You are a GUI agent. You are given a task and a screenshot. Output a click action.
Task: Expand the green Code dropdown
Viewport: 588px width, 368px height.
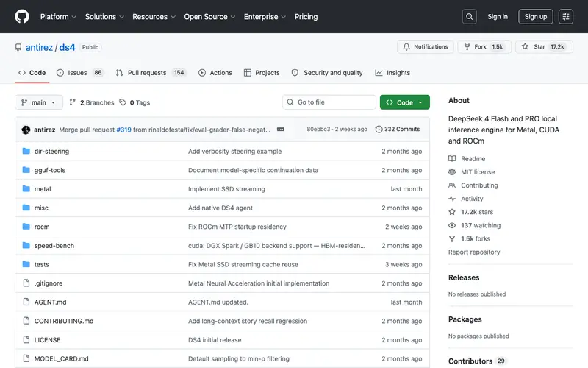coord(405,102)
